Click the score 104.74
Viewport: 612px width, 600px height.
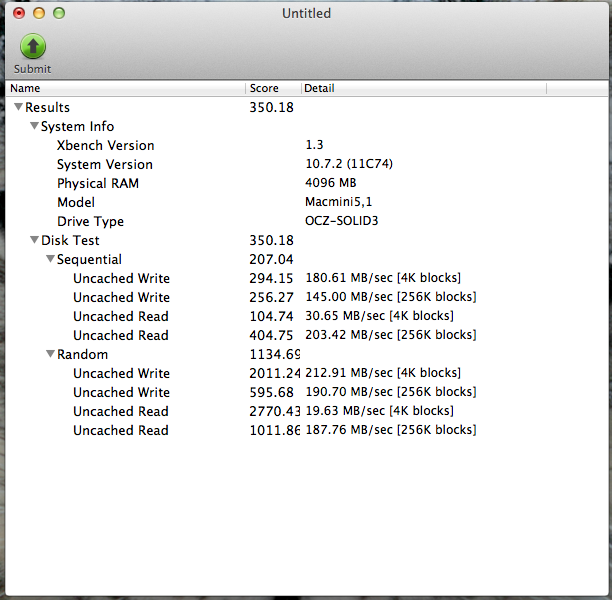(x=271, y=316)
